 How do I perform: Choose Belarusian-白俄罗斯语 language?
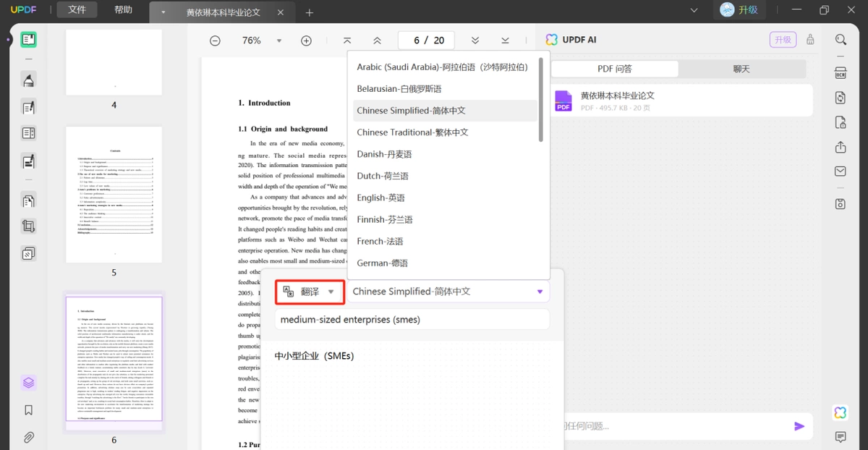445,88
